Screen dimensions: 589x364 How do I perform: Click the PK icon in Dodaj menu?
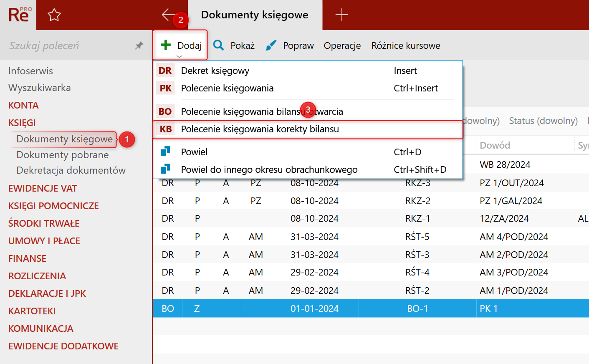165,88
